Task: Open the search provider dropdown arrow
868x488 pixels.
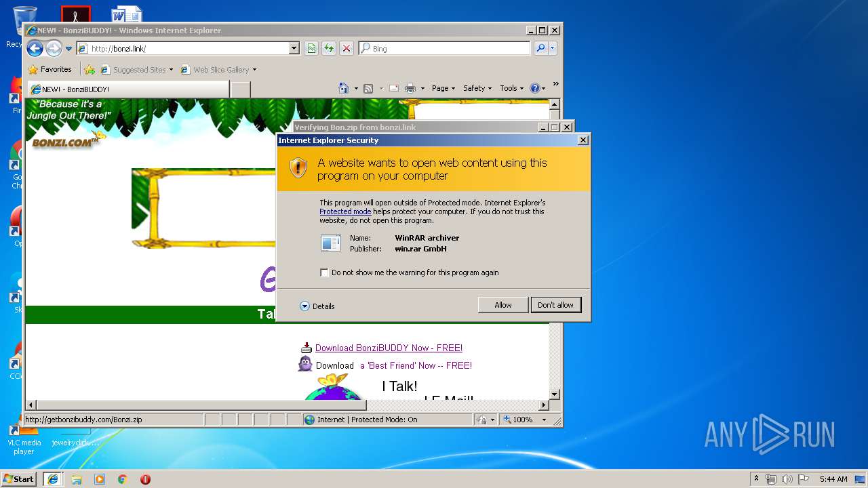Action: tap(553, 48)
